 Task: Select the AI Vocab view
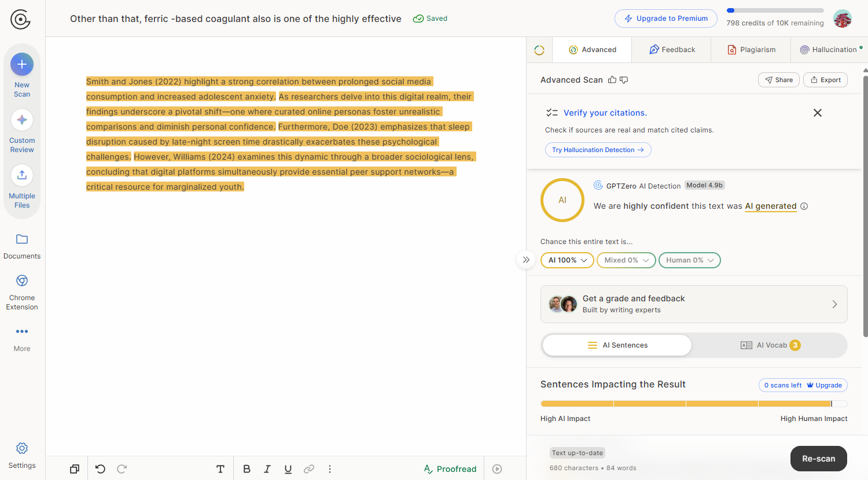click(x=770, y=345)
